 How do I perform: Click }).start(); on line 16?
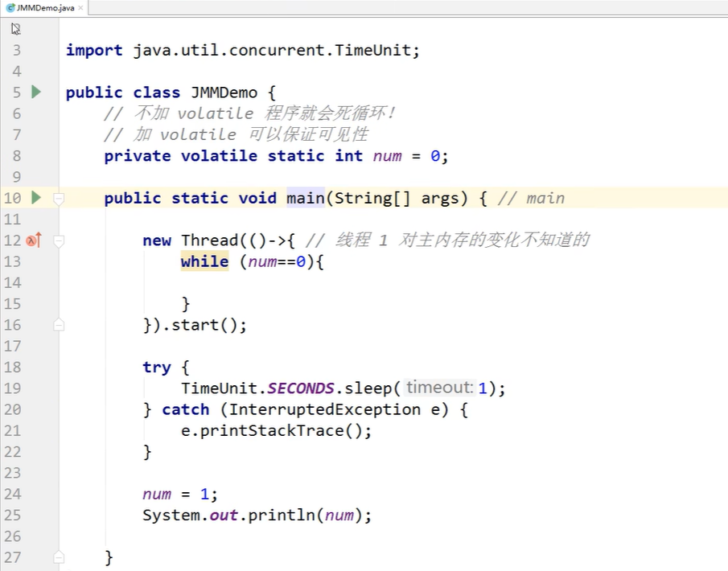[195, 325]
